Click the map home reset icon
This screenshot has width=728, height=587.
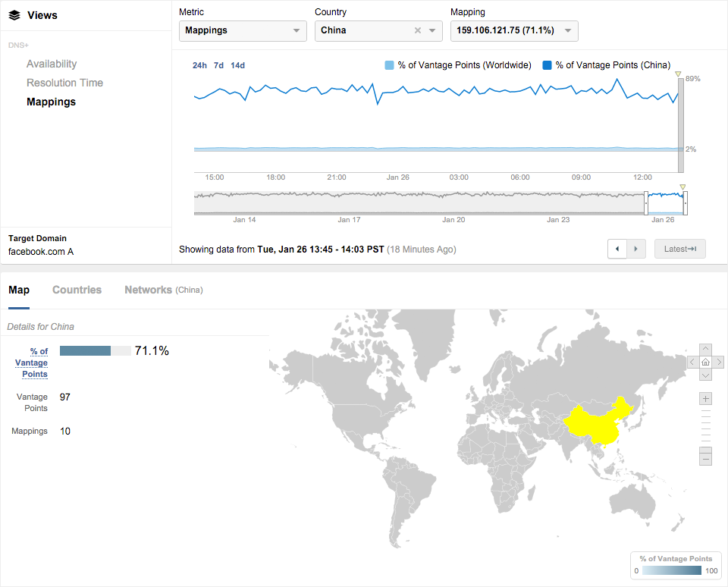click(705, 362)
